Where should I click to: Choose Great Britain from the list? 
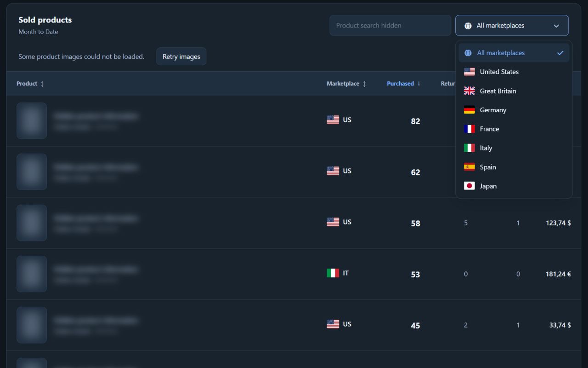514,91
